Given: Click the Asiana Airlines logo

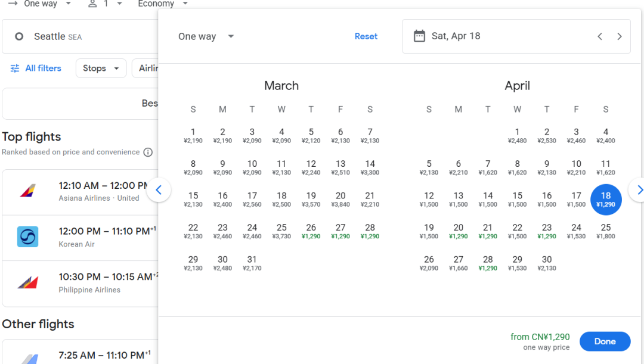Looking at the screenshot, I should pyautogui.click(x=28, y=191).
